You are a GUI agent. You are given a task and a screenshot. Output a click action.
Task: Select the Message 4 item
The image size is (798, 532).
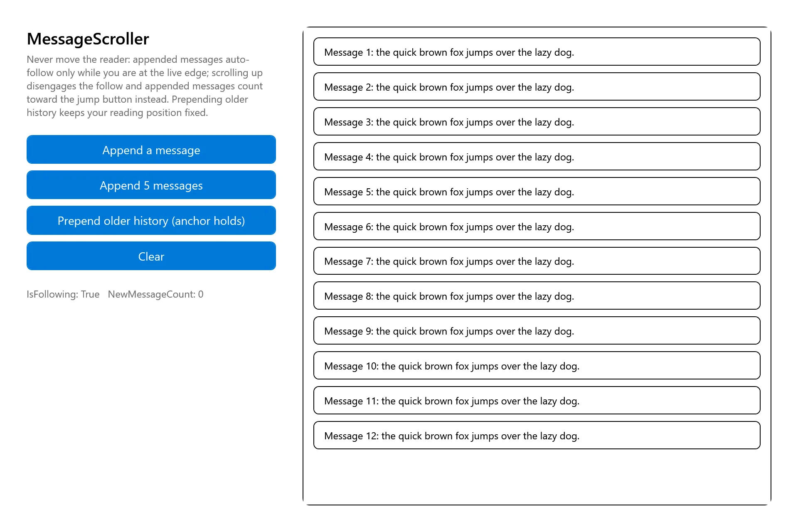pyautogui.click(x=537, y=156)
